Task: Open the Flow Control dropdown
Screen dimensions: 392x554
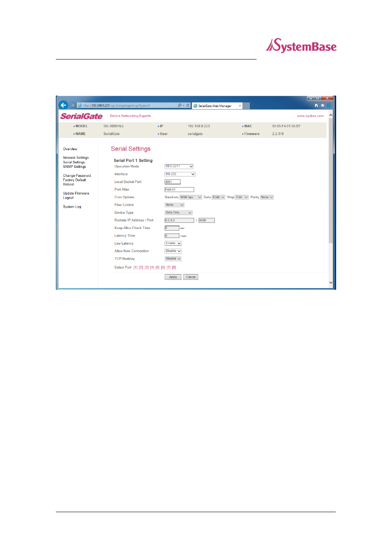Action: 174,205
